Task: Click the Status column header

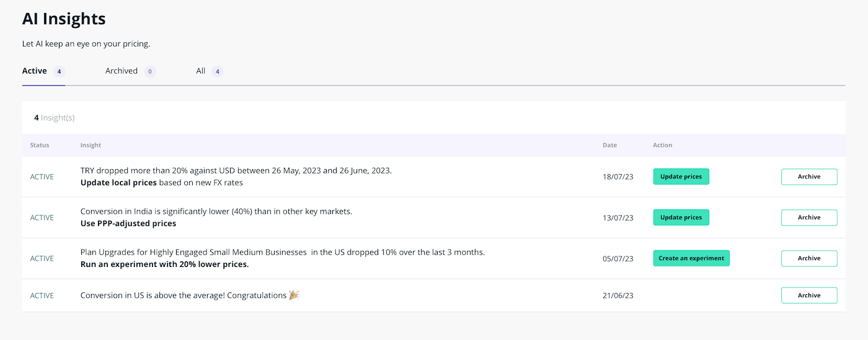Action: click(x=40, y=145)
